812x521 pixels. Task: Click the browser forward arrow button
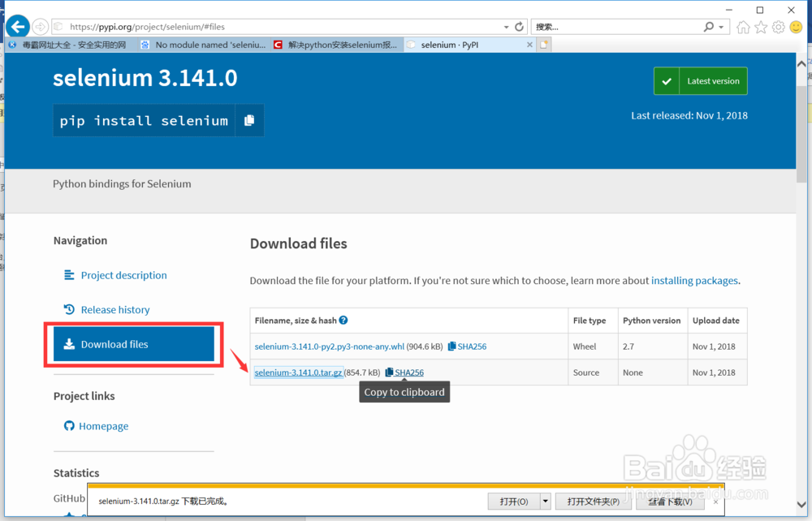[x=41, y=27]
